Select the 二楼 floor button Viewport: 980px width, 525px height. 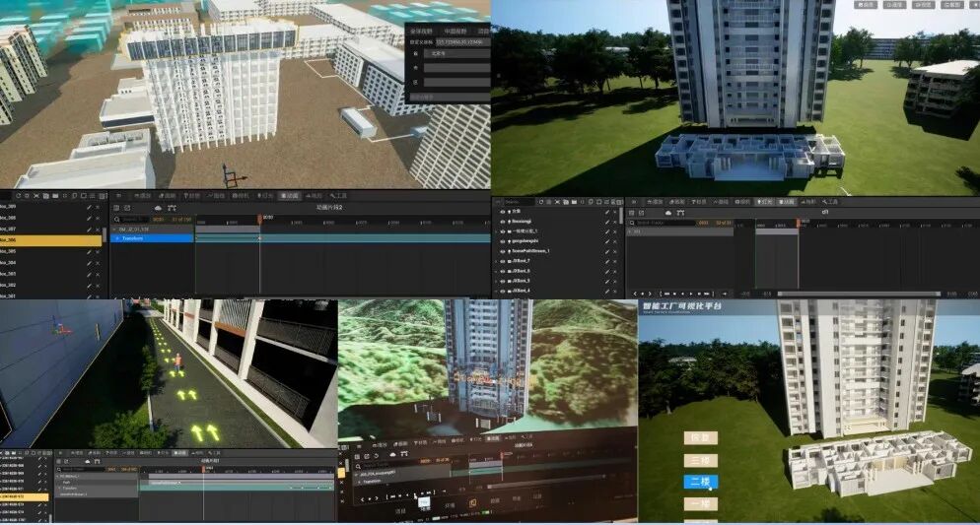700,482
